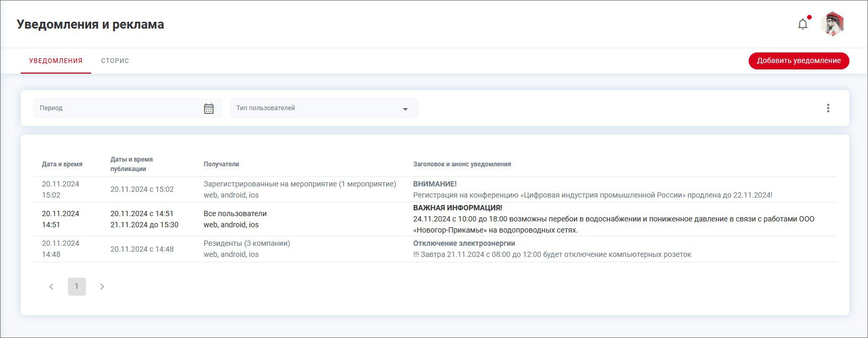Select page 1 in pagination
Image resolution: width=868 pixels, height=338 pixels.
76,287
